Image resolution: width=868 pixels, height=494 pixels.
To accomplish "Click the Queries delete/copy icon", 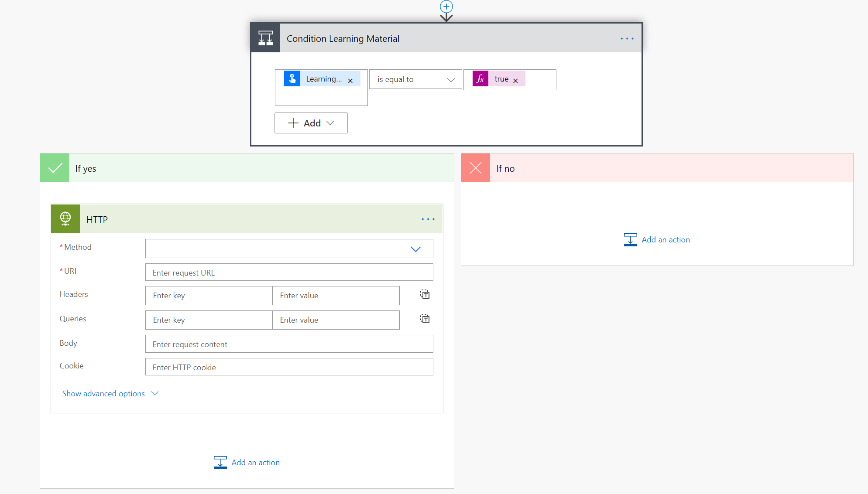I will pos(425,319).
